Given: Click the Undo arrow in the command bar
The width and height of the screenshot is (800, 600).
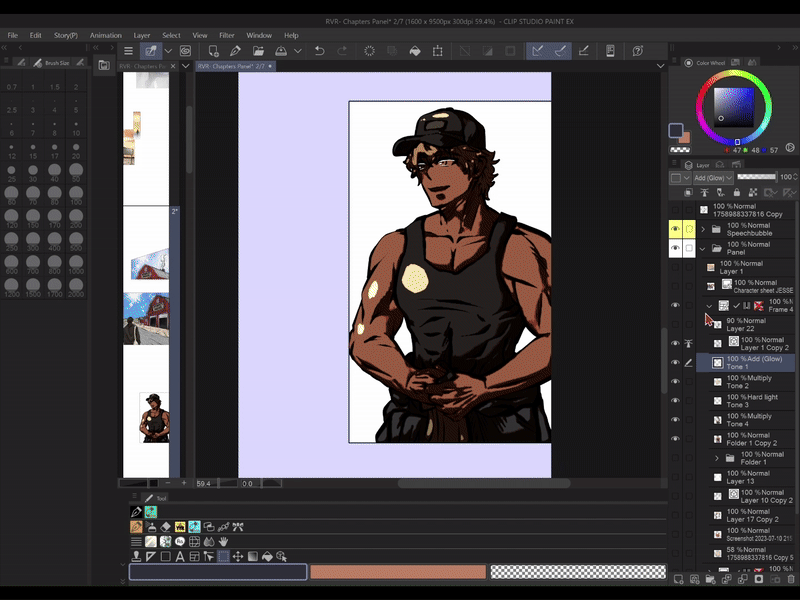Looking at the screenshot, I should point(319,50).
